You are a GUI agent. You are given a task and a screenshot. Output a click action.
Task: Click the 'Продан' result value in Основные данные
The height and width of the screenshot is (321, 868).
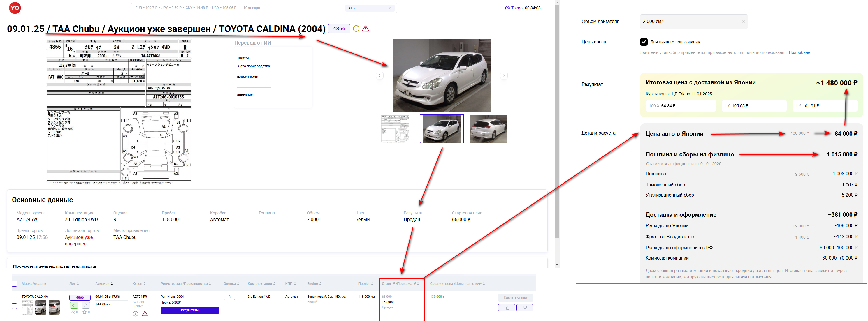[x=412, y=220]
